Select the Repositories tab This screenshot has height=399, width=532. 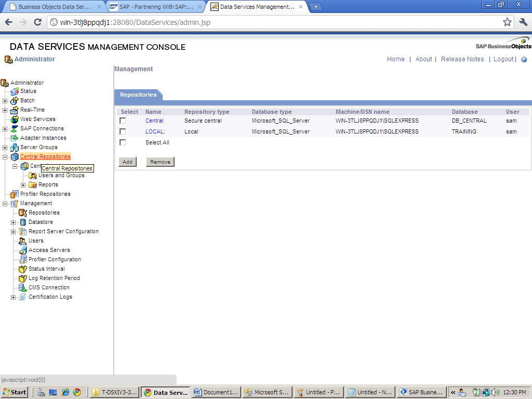[138, 95]
